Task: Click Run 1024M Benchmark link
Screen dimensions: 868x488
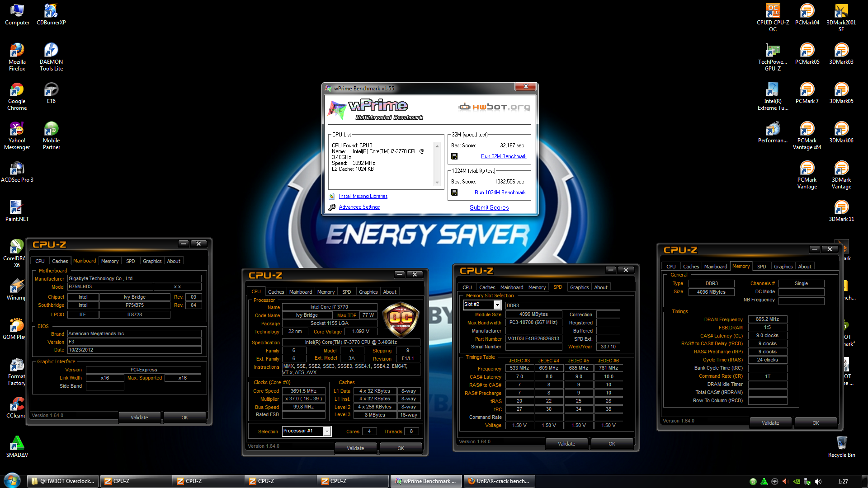Action: tap(500, 192)
